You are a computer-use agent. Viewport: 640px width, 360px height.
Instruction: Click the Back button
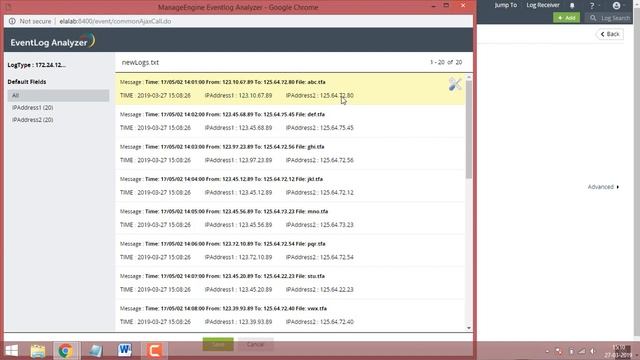click(609, 34)
